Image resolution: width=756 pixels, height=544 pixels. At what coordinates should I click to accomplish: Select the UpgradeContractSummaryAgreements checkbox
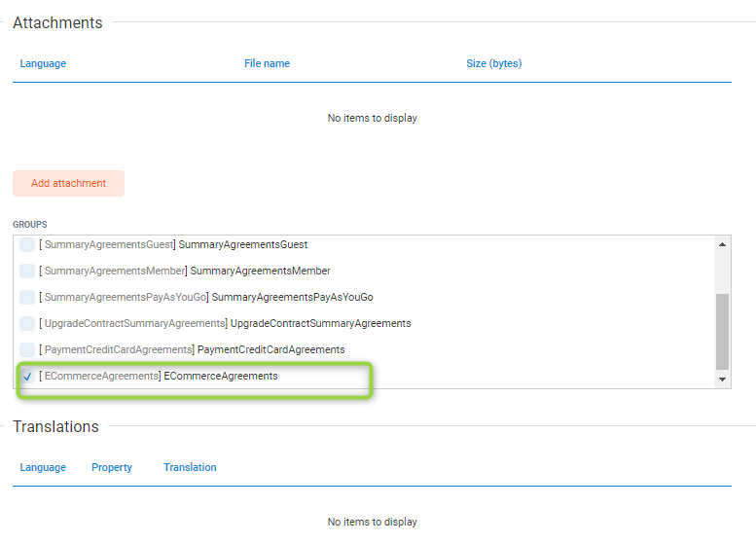(x=27, y=324)
